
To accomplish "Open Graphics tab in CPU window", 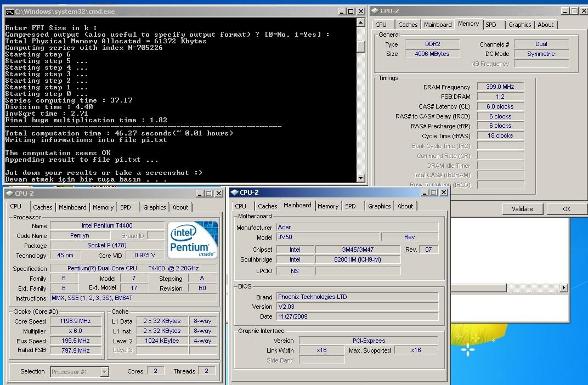I will click(x=154, y=207).
